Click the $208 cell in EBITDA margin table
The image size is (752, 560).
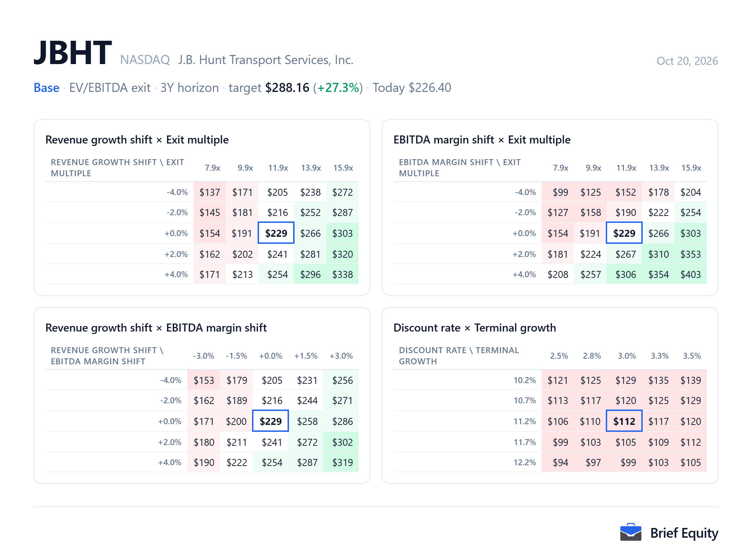[558, 274]
